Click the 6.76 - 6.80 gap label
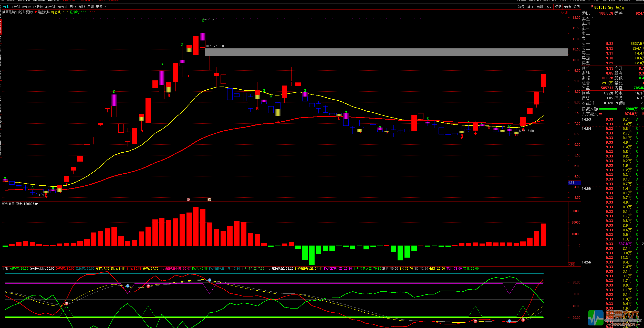This screenshot has width=644, height=328. click(x=526, y=131)
